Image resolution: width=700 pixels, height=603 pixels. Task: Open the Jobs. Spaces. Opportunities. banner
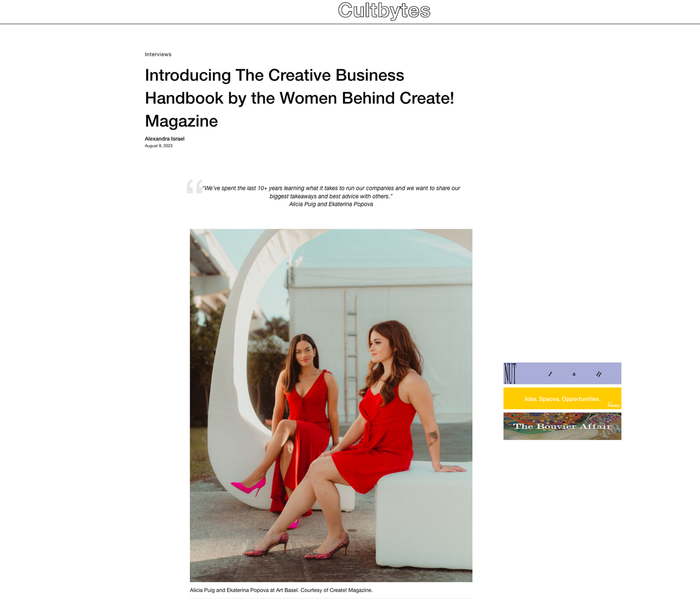pyautogui.click(x=562, y=398)
